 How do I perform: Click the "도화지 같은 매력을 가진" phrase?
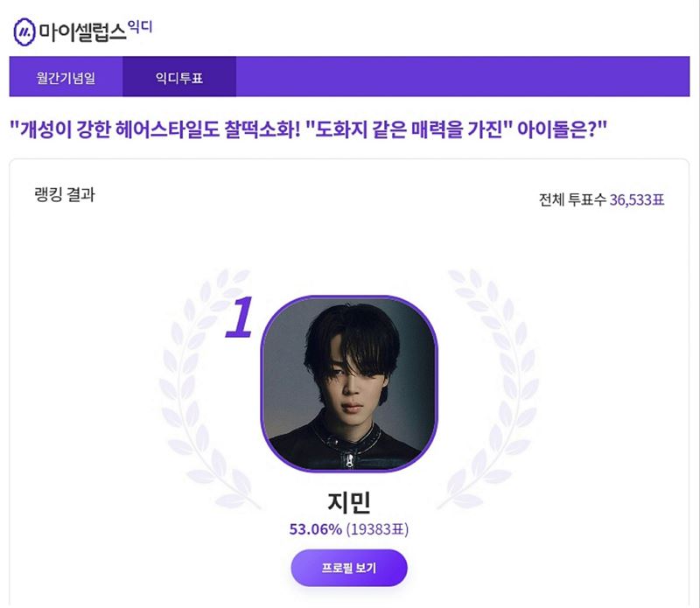pos(409,129)
